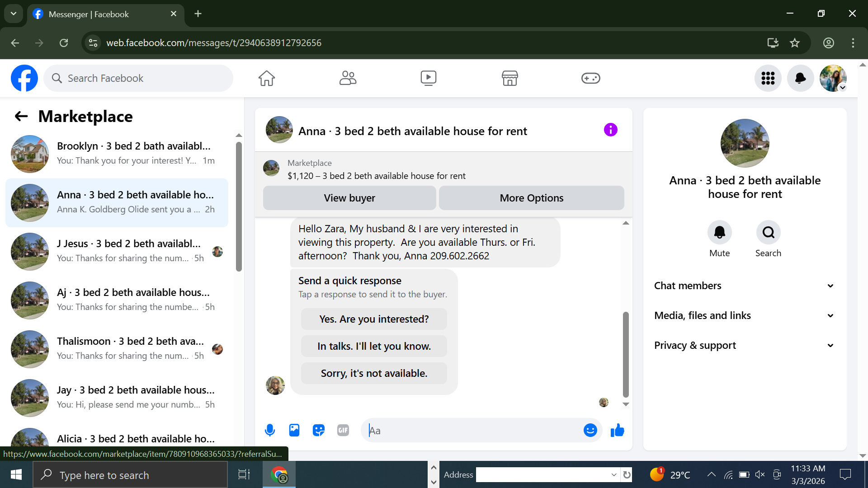The height and width of the screenshot is (488, 868).
Task: Open the account profile picture menu
Action: point(833,78)
